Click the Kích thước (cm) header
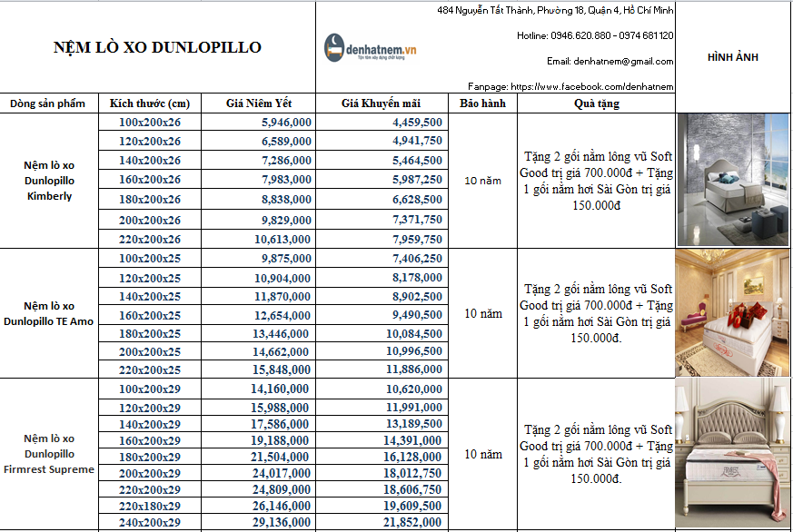 click(x=150, y=103)
